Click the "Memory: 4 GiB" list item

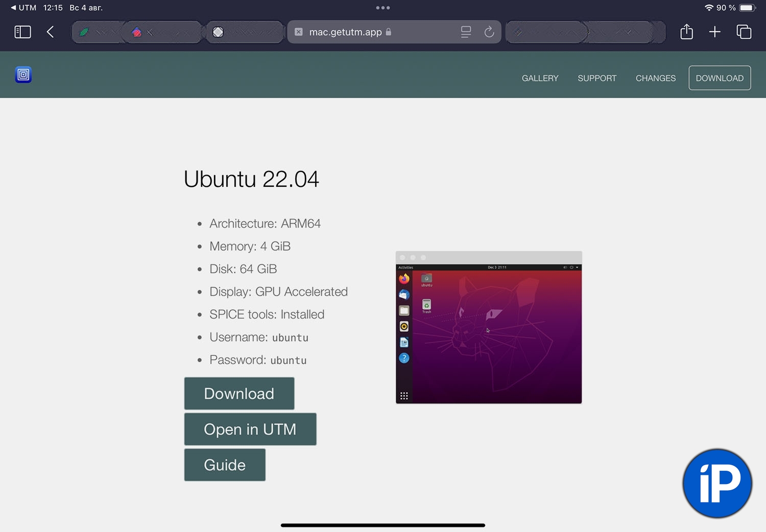click(250, 246)
